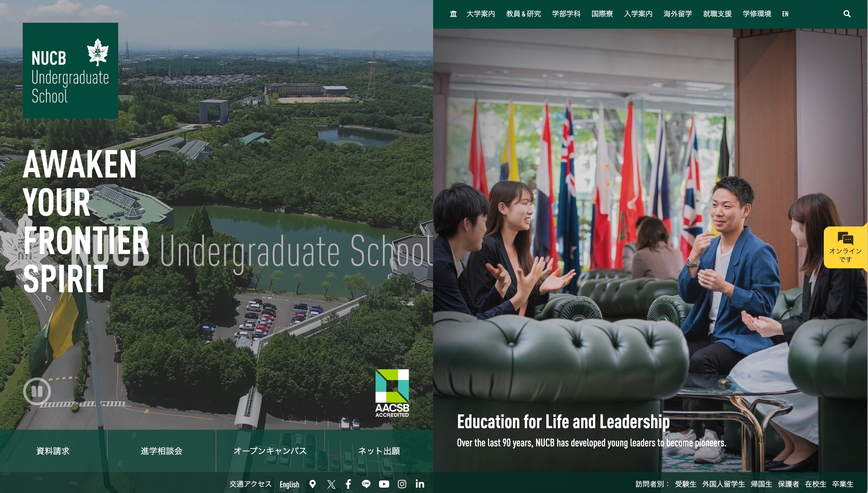This screenshot has width=868, height=493.
Task: Click the ネット出願 button
Action: (379, 451)
